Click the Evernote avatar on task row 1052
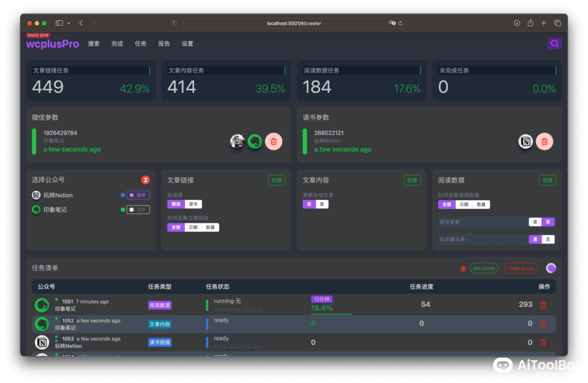 point(42,324)
